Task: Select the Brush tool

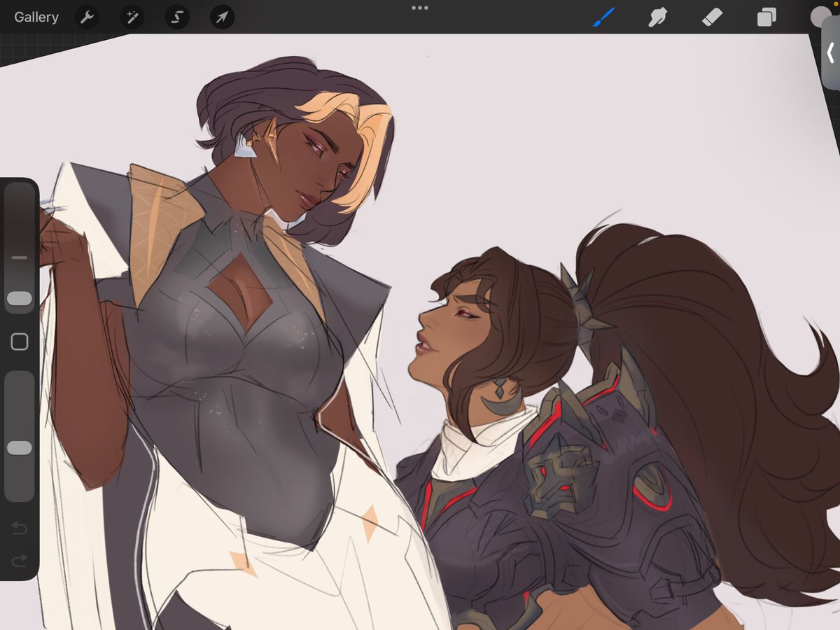Action: pos(603,17)
